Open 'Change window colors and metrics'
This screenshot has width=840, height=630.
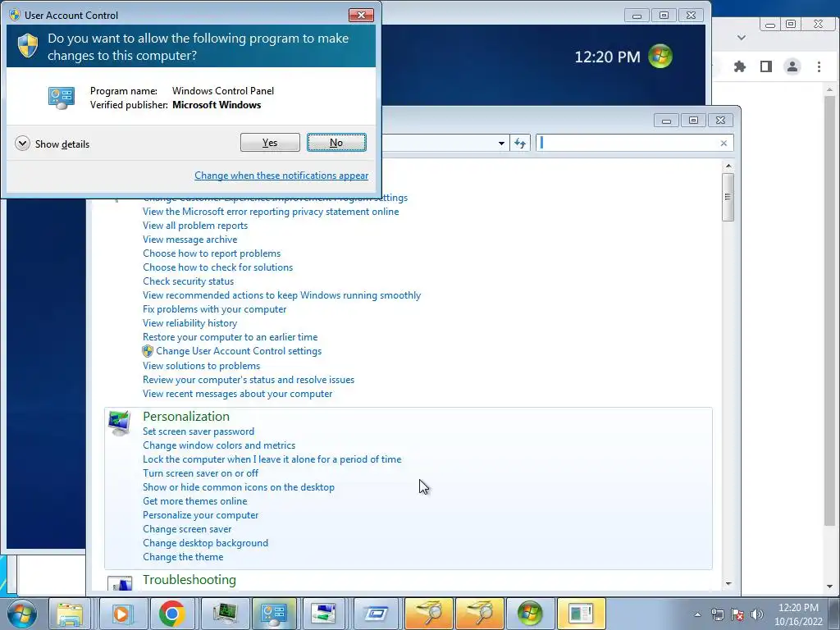(x=218, y=445)
